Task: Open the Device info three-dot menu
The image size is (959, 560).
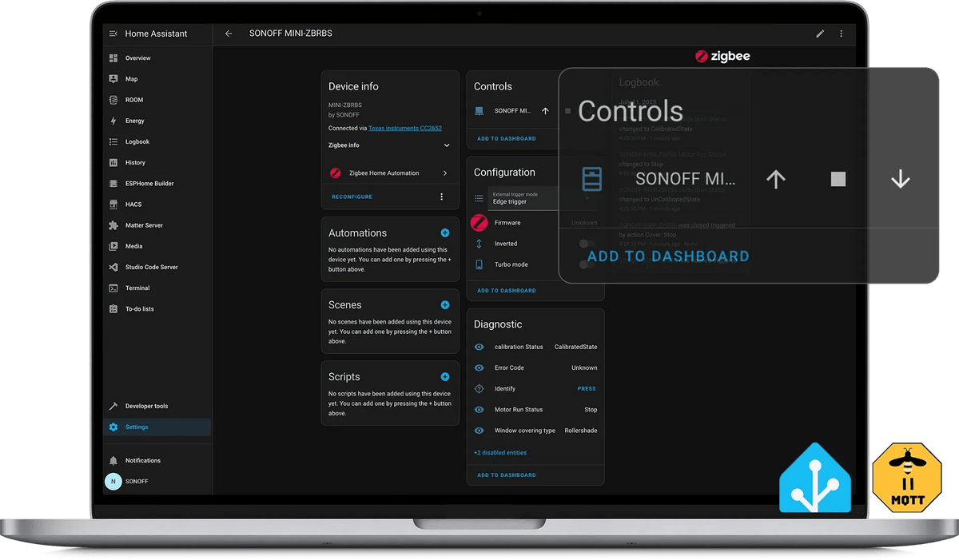Action: (x=441, y=197)
